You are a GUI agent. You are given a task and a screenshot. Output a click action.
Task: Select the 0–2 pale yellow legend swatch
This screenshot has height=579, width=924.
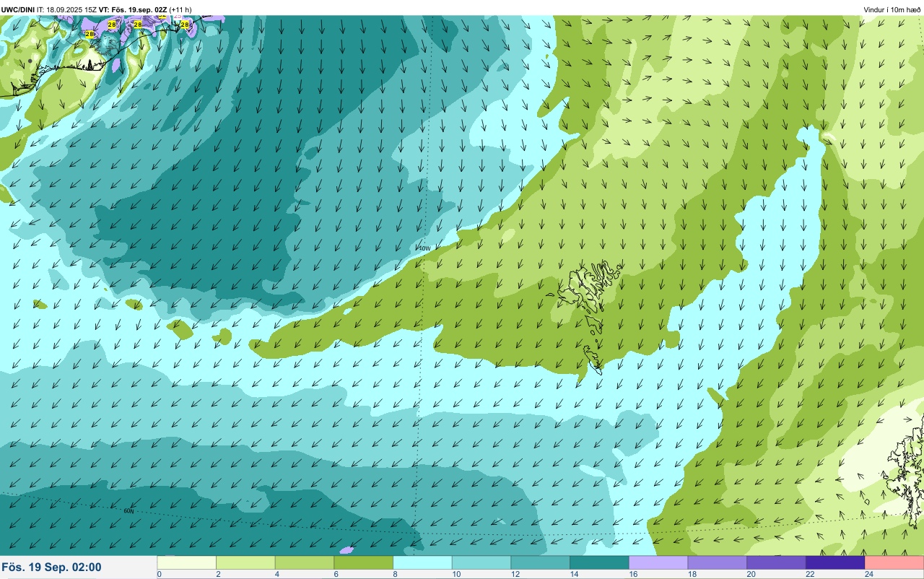tap(187, 562)
